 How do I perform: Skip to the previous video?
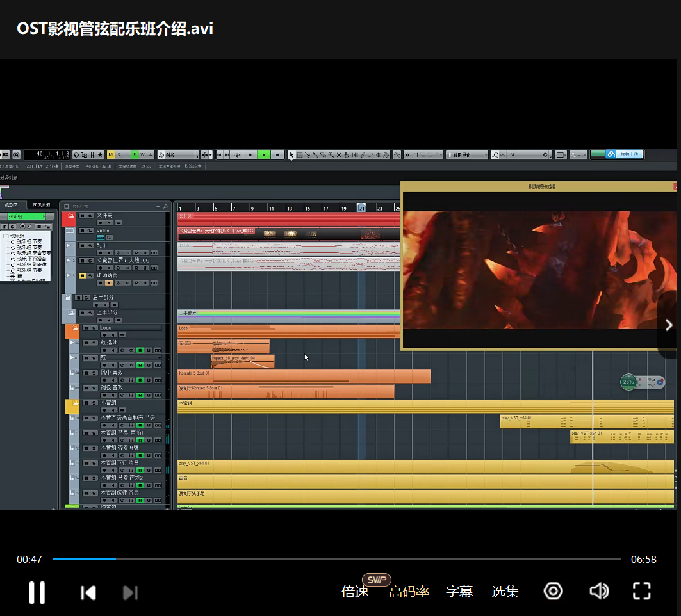[x=88, y=592]
